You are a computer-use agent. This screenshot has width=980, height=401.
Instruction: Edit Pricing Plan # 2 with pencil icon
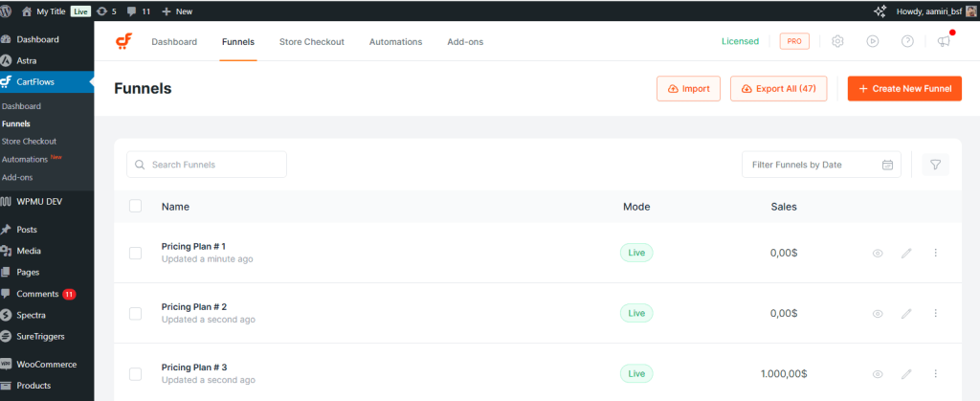pos(906,314)
